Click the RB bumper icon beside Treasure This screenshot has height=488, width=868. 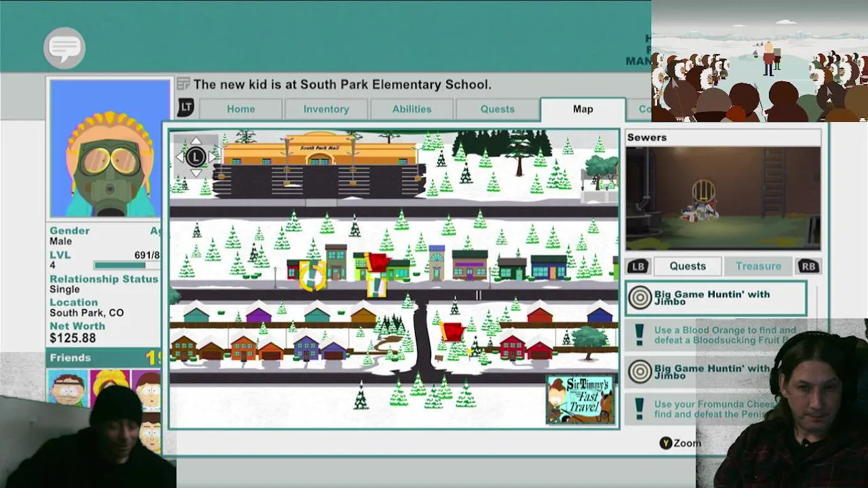pos(808,266)
